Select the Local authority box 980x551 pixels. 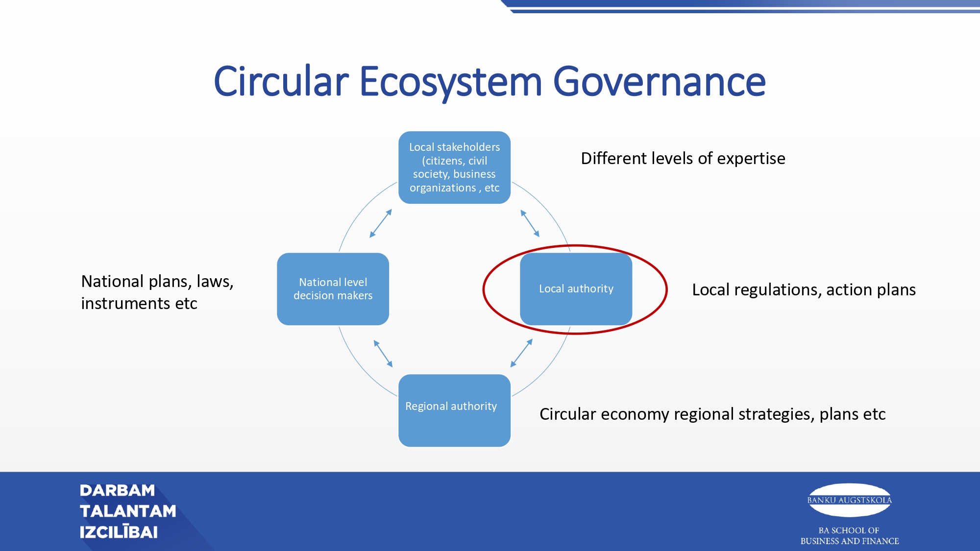tap(576, 289)
